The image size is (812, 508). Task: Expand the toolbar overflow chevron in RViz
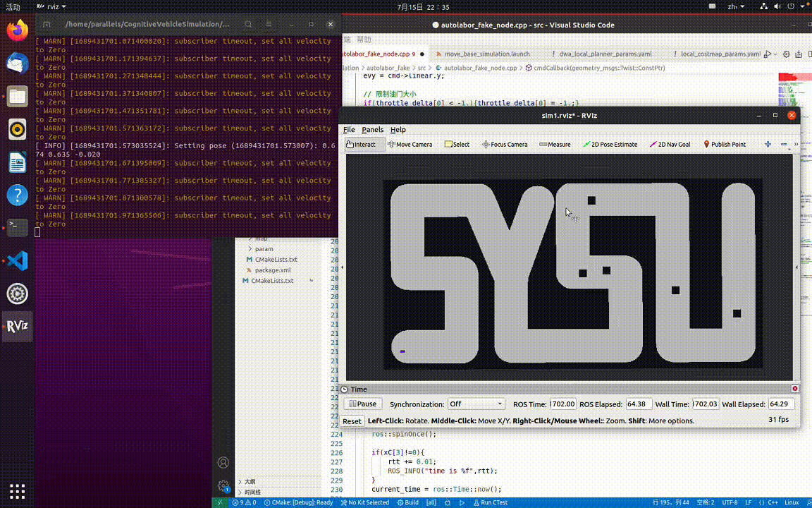tap(796, 144)
